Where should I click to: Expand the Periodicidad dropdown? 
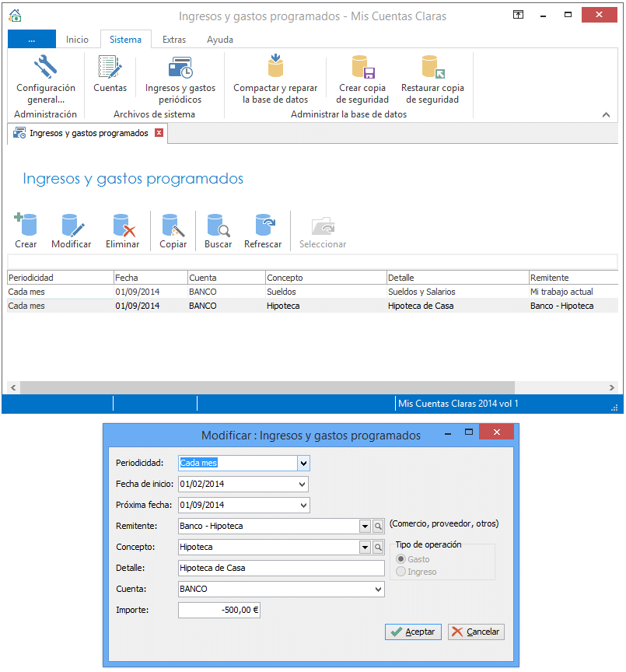[303, 464]
